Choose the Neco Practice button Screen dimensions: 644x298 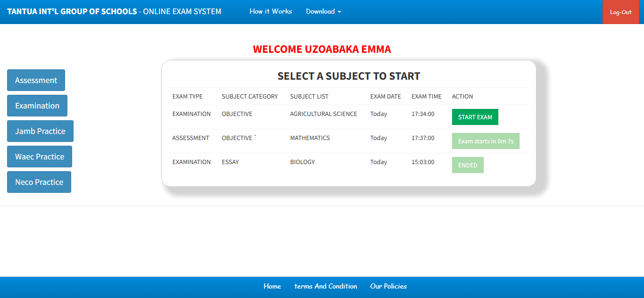click(39, 182)
